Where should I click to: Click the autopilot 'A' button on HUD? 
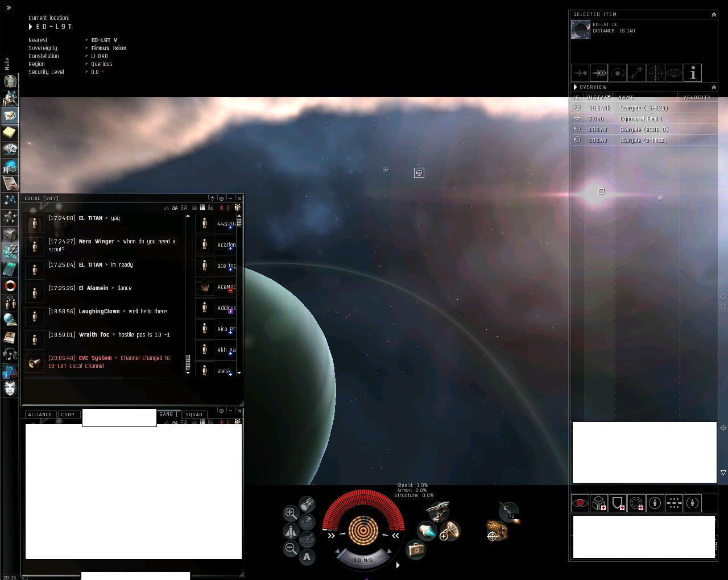click(307, 557)
